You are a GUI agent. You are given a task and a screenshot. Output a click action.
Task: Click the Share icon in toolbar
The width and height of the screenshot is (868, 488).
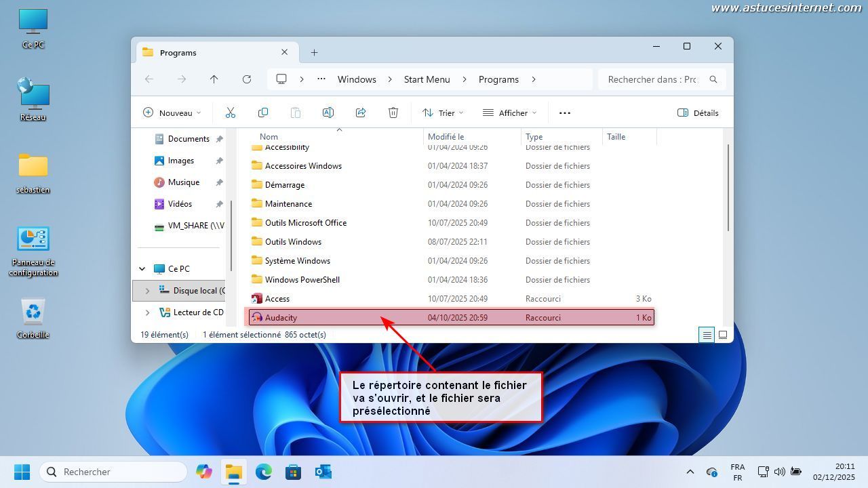click(x=361, y=113)
